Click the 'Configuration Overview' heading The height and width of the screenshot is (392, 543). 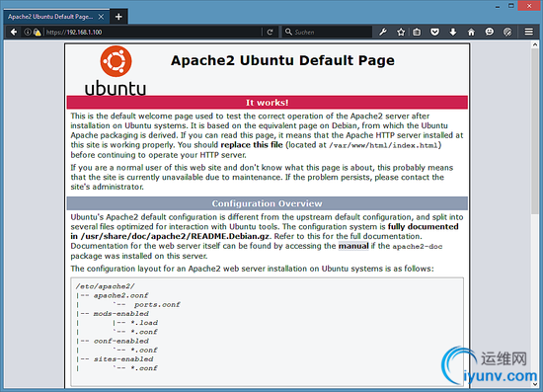point(267,203)
